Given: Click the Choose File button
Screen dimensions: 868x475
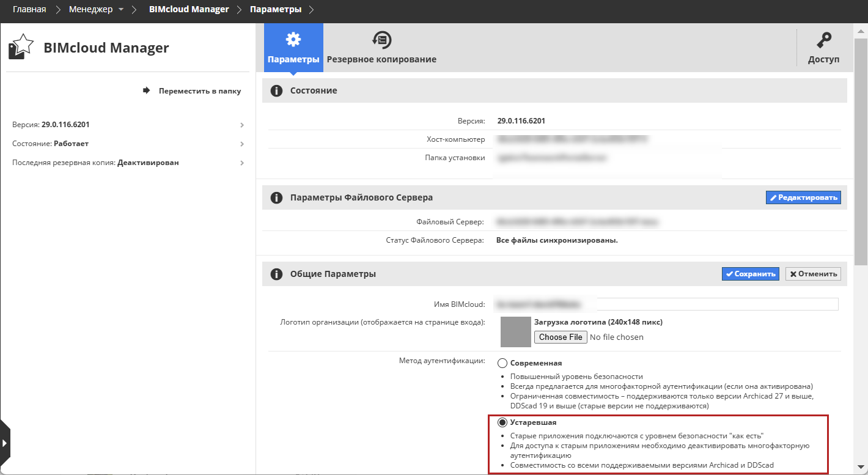Looking at the screenshot, I should (561, 337).
